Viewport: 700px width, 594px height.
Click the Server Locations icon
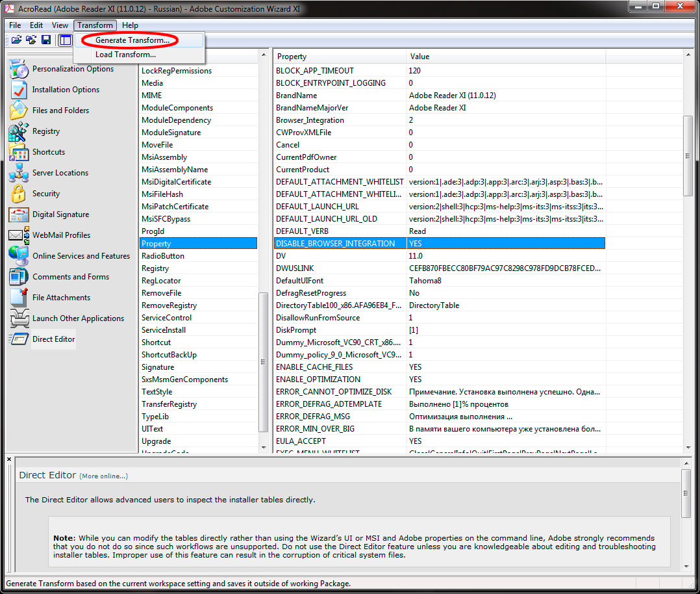click(19, 173)
